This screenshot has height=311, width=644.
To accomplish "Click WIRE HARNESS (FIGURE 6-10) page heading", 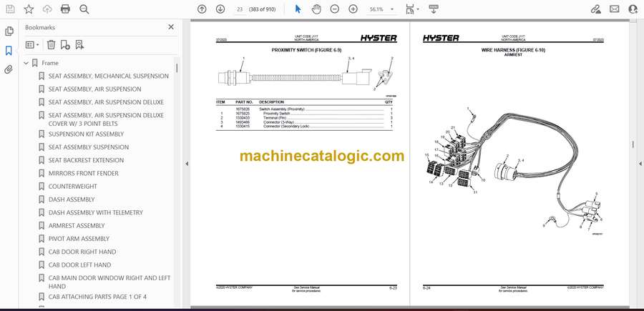I will [513, 50].
